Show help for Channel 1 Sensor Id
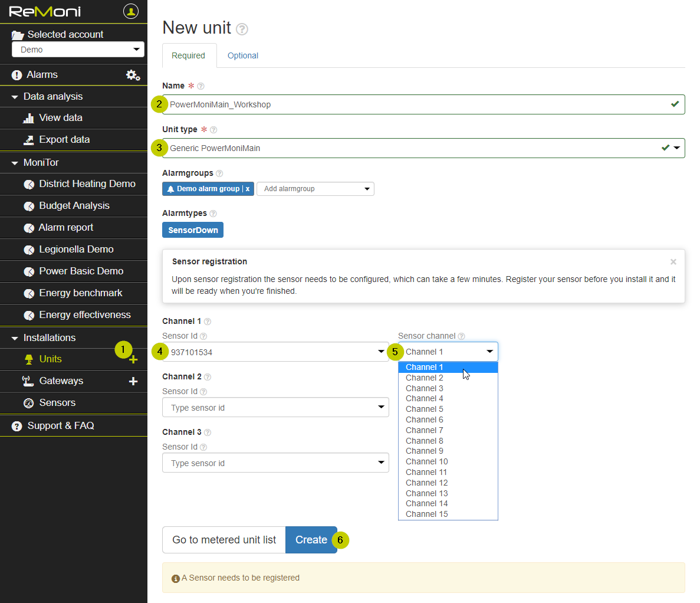Image resolution: width=700 pixels, height=603 pixels. (x=203, y=336)
